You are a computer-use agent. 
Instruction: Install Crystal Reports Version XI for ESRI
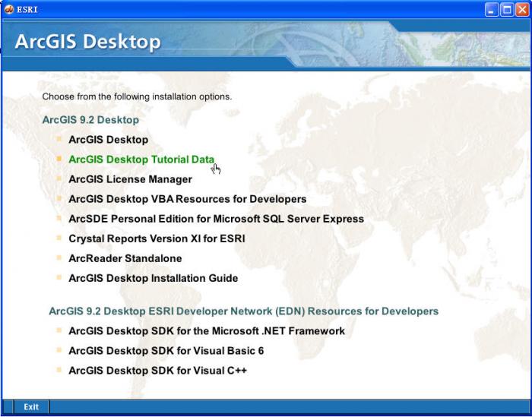pyautogui.click(x=157, y=239)
